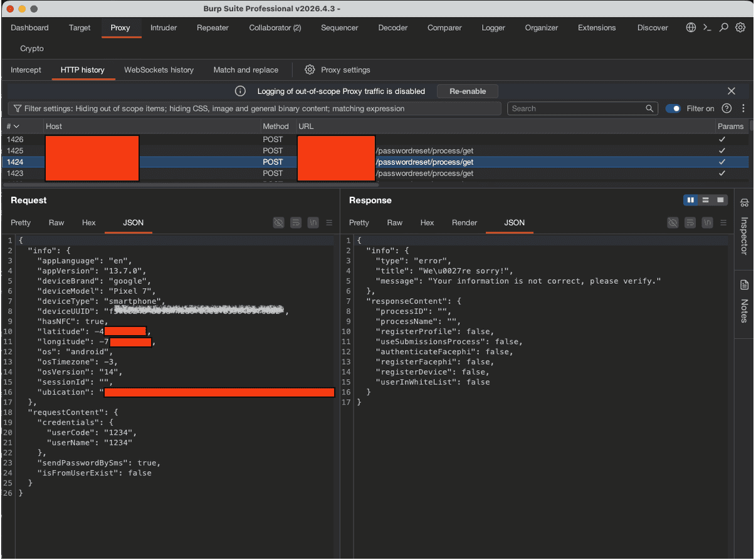Image resolution: width=756 pixels, height=560 pixels.
Task: Select history row 1426
Action: pyautogui.click(x=375, y=139)
